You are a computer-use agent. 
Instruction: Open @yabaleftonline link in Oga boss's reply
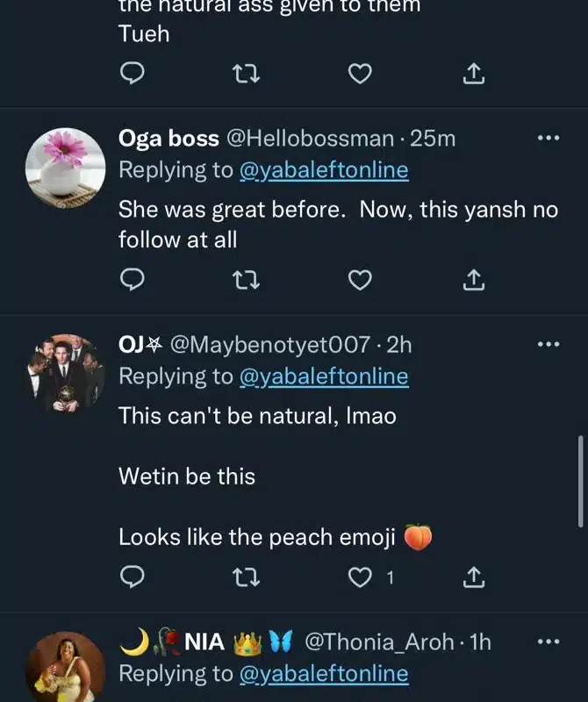click(x=324, y=170)
